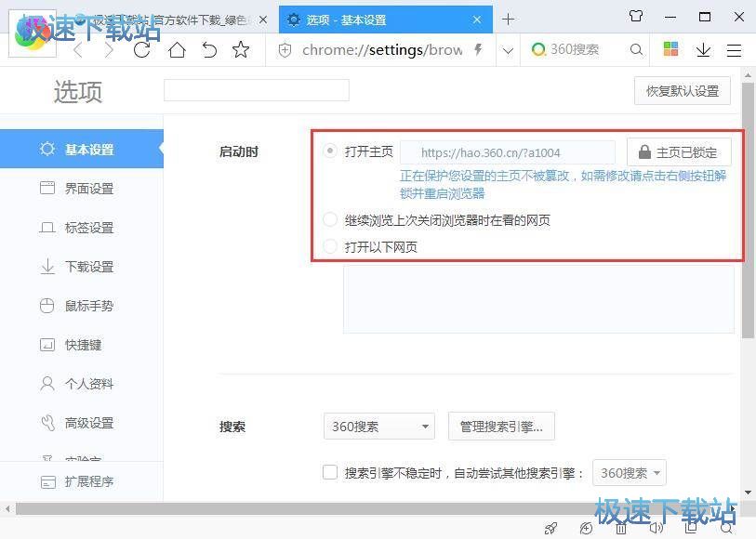
Task: Reload the page with the refresh icon
Action: (142, 50)
